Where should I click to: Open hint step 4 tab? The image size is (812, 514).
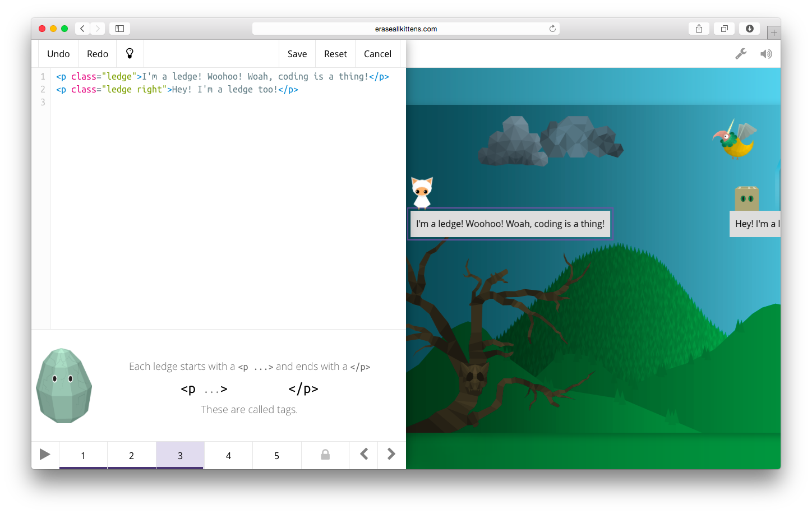[228, 455]
